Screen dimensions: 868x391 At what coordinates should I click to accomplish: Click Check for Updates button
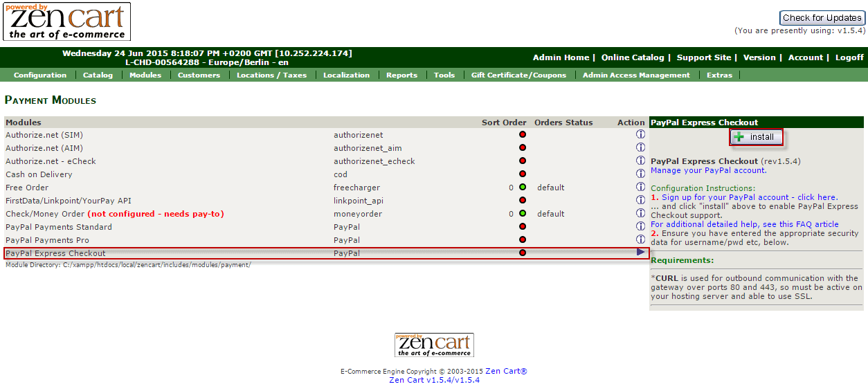[822, 18]
